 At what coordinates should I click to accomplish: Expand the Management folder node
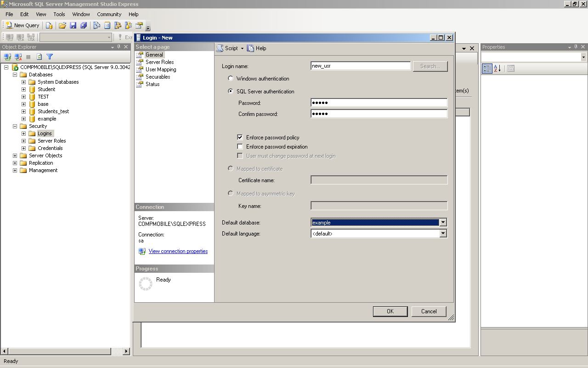click(15, 170)
